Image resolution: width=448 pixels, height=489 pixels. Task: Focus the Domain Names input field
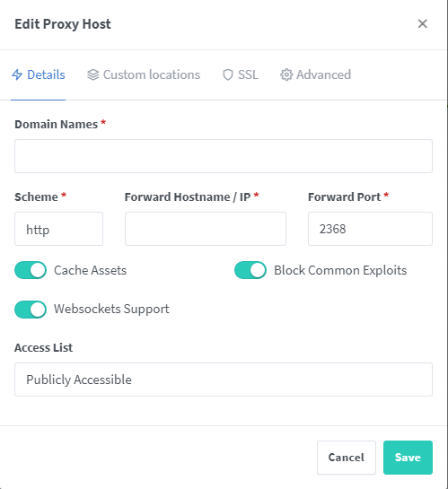(x=224, y=156)
